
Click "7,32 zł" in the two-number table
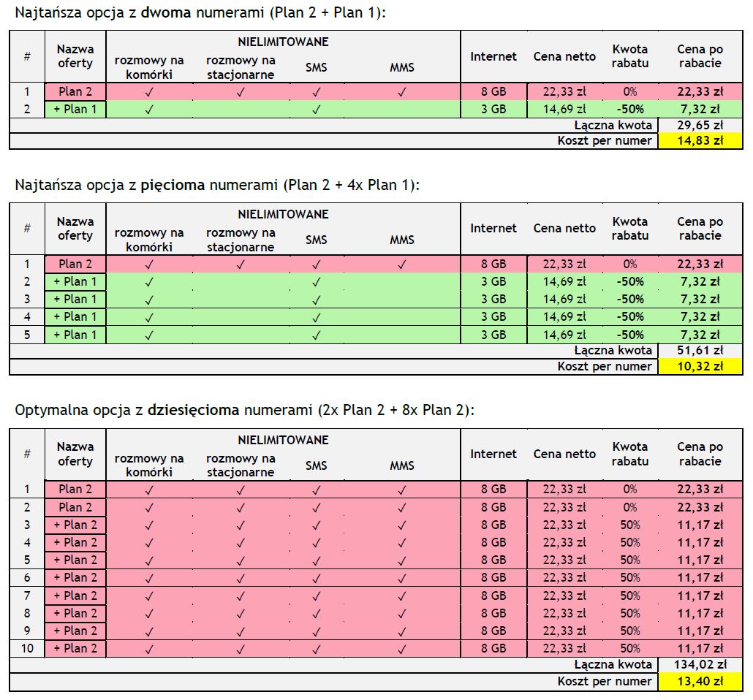tap(700, 109)
